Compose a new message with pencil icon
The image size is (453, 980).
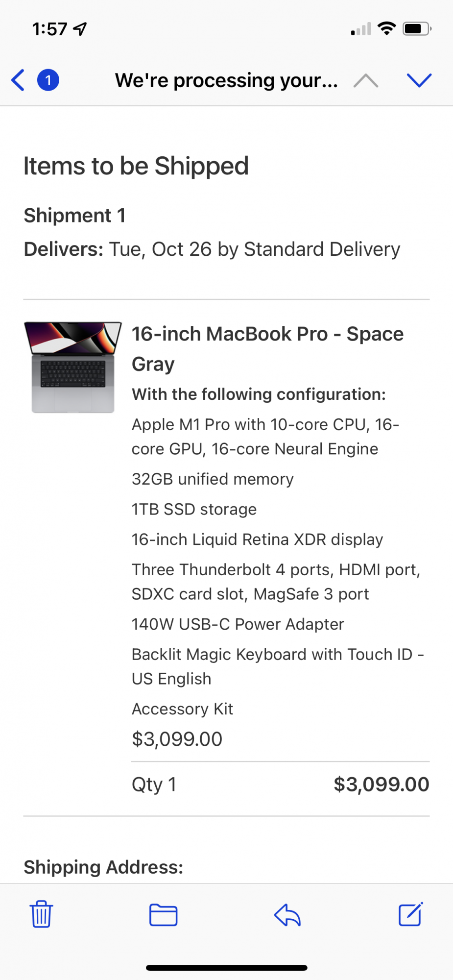coord(410,914)
